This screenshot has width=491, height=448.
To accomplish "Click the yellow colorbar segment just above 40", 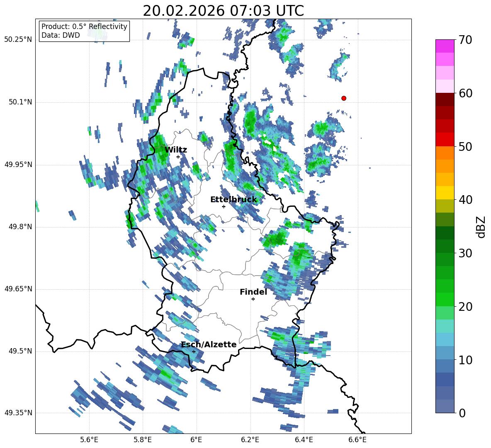I will (x=445, y=193).
